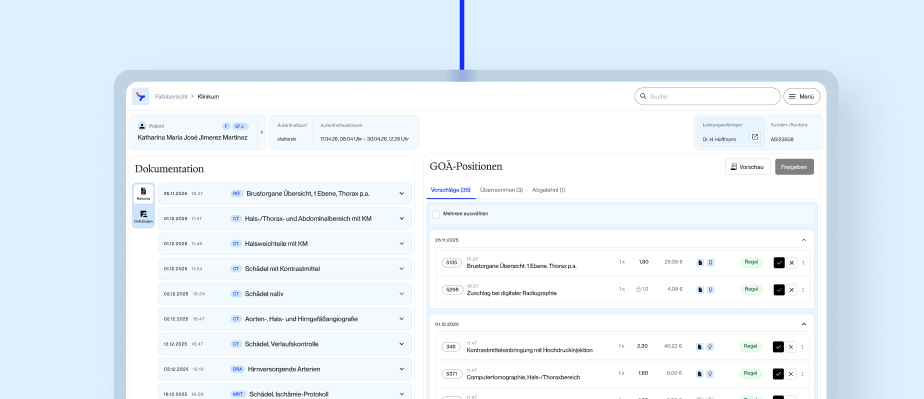This screenshot has height=399, width=924.
Task: Show lightbulb hint for position 346
Action: [711, 347]
